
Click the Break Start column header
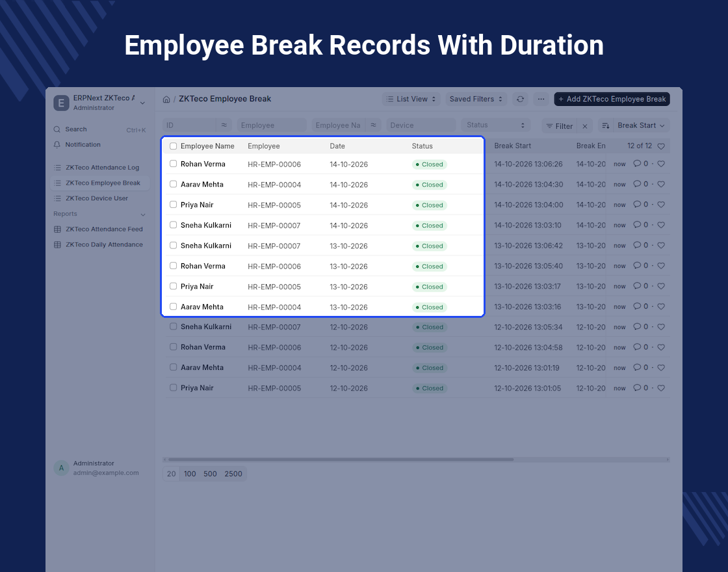pyautogui.click(x=513, y=146)
